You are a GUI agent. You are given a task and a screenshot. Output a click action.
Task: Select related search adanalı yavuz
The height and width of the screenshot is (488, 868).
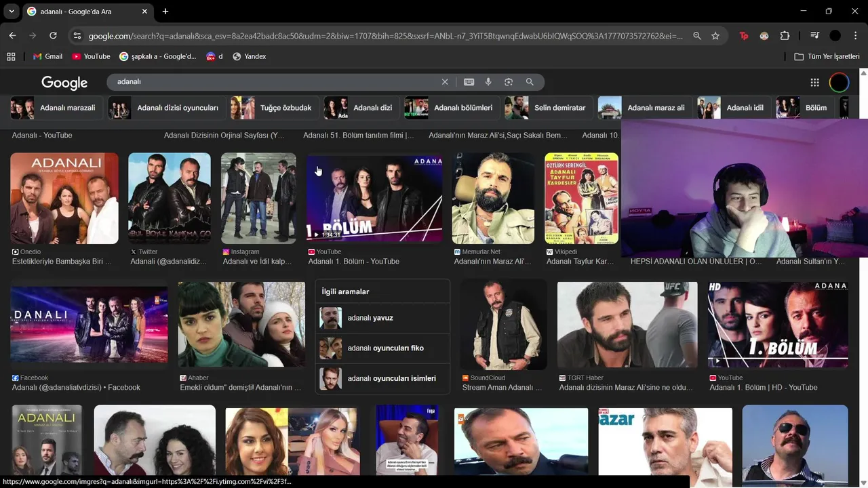382,318
